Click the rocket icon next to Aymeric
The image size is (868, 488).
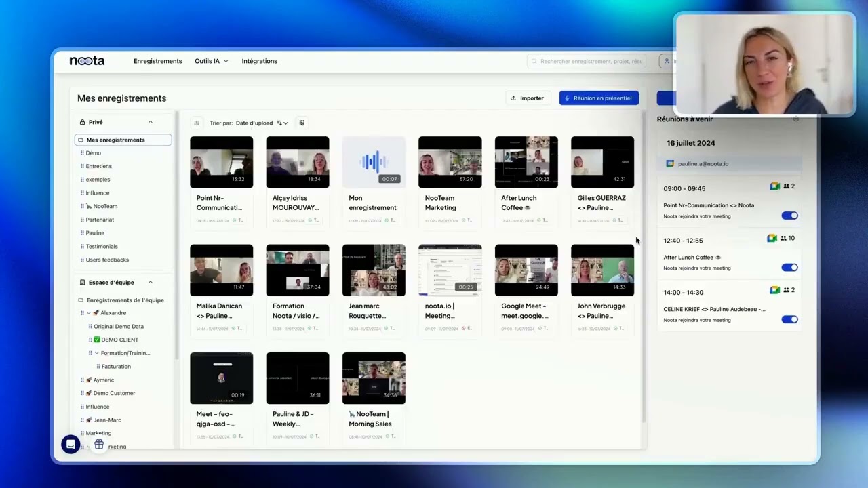(x=89, y=380)
